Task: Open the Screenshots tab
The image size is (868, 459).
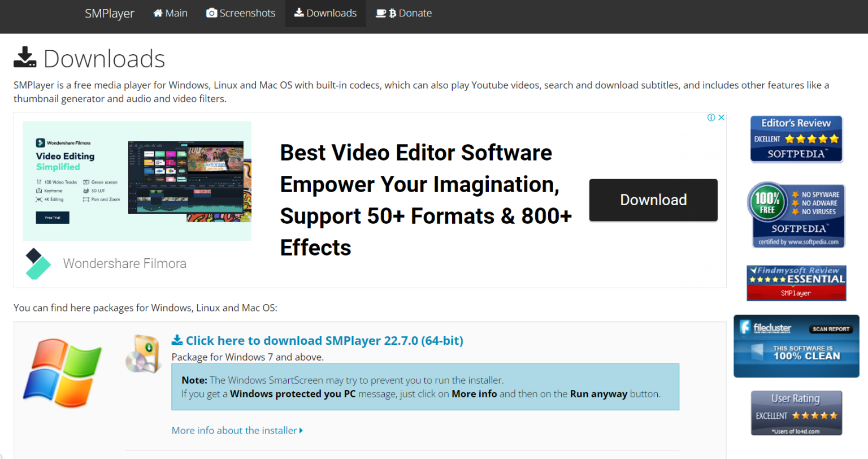Action: tap(241, 13)
